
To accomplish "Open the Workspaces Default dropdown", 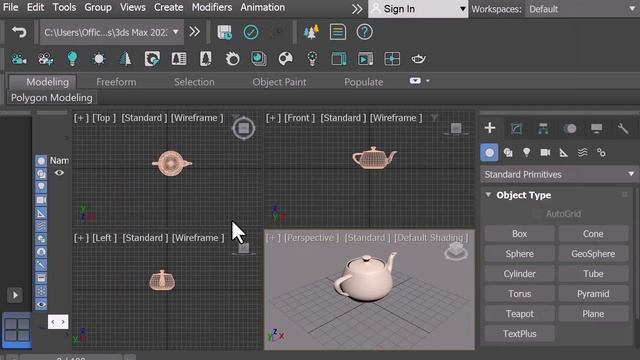I will point(582,9).
